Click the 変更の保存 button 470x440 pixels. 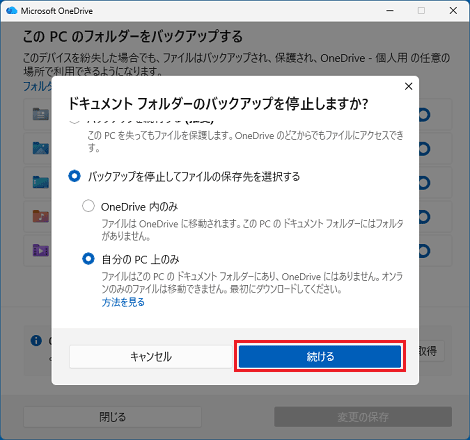pos(363,417)
